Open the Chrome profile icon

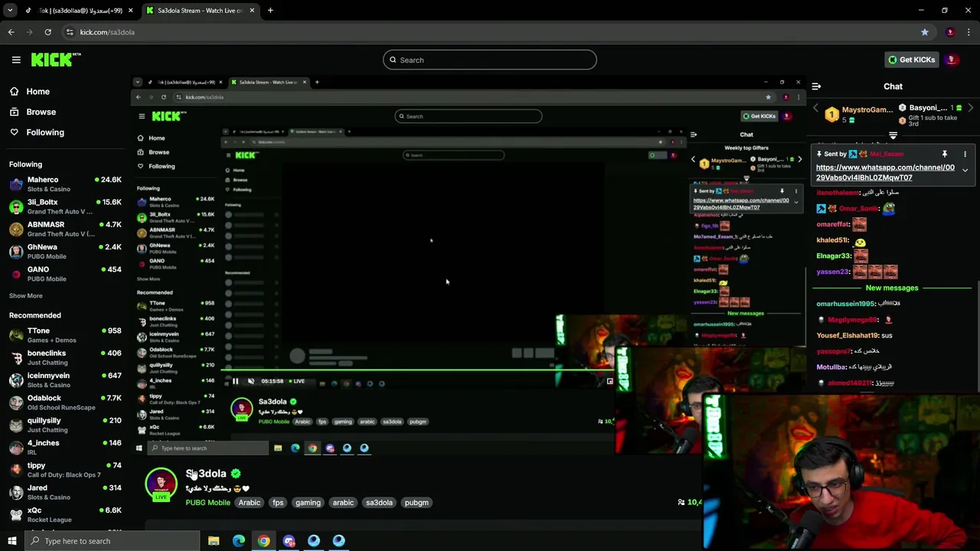pyautogui.click(x=950, y=32)
